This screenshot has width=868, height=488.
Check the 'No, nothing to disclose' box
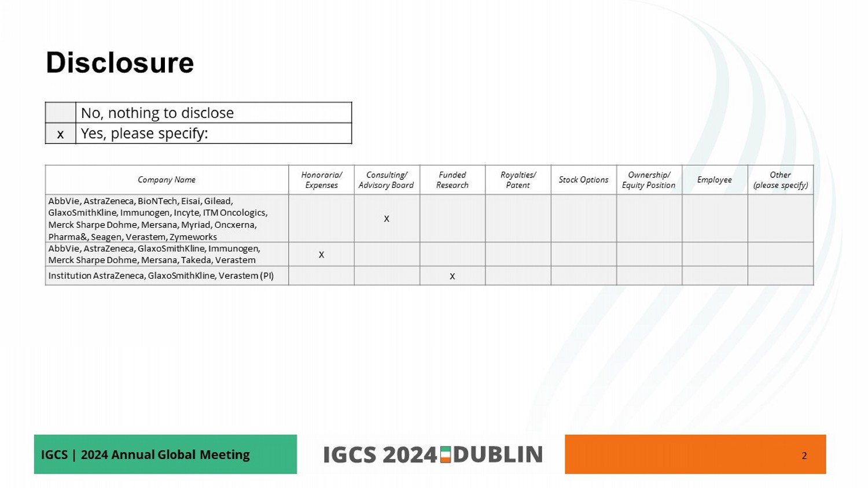pos(60,113)
